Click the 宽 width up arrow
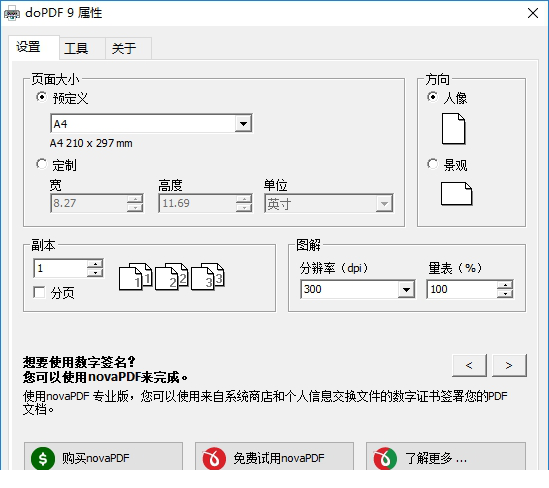Viewport: 549px width, 488px height. 135,199
